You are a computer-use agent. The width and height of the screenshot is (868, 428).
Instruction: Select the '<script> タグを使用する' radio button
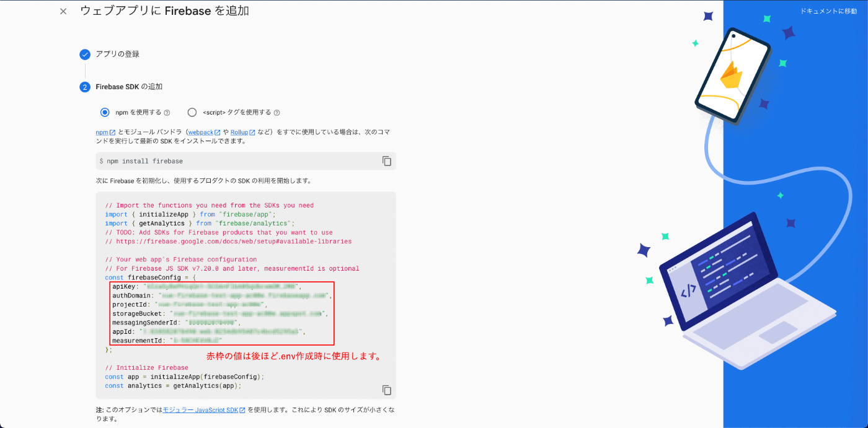click(x=192, y=113)
